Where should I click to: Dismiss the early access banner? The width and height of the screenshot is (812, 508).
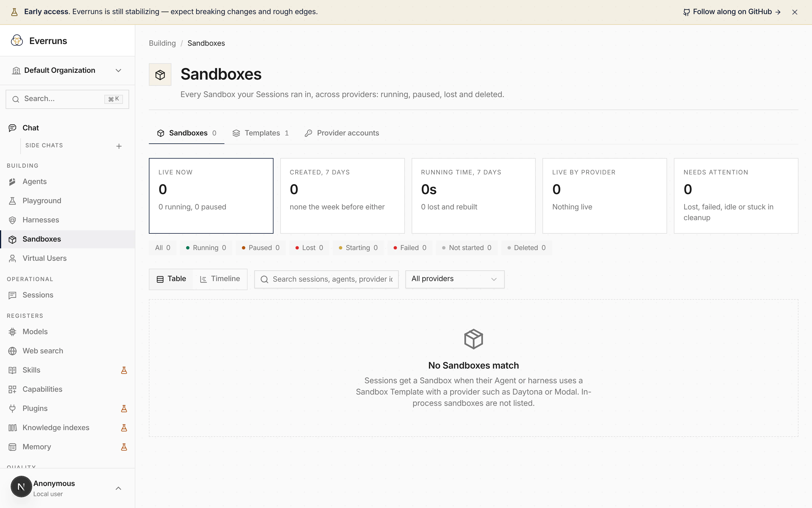(x=794, y=12)
